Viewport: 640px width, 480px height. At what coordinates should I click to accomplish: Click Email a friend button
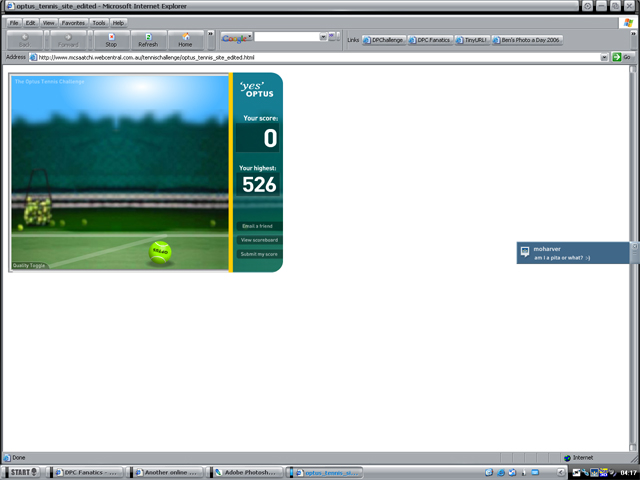259,226
